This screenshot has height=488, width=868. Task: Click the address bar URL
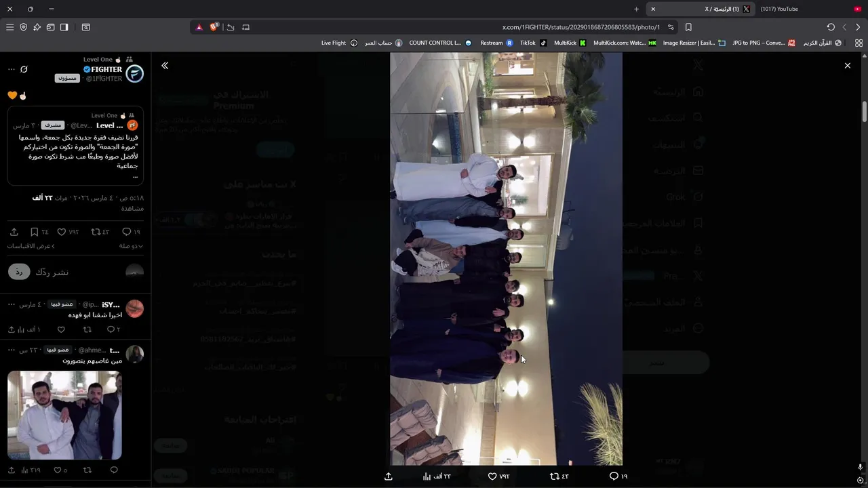(580, 27)
